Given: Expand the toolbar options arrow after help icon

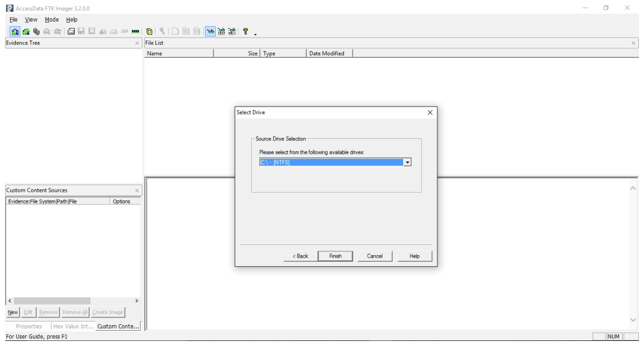Looking at the screenshot, I should click(x=255, y=34).
